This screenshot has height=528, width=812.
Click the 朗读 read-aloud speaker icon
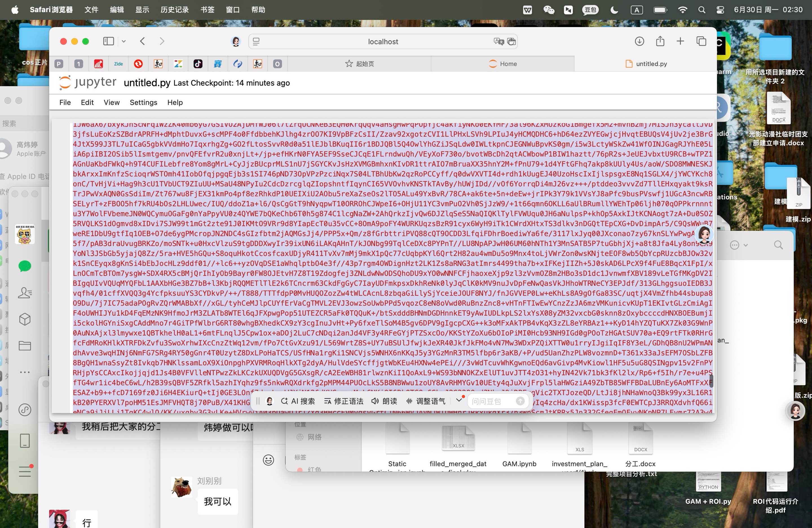375,401
